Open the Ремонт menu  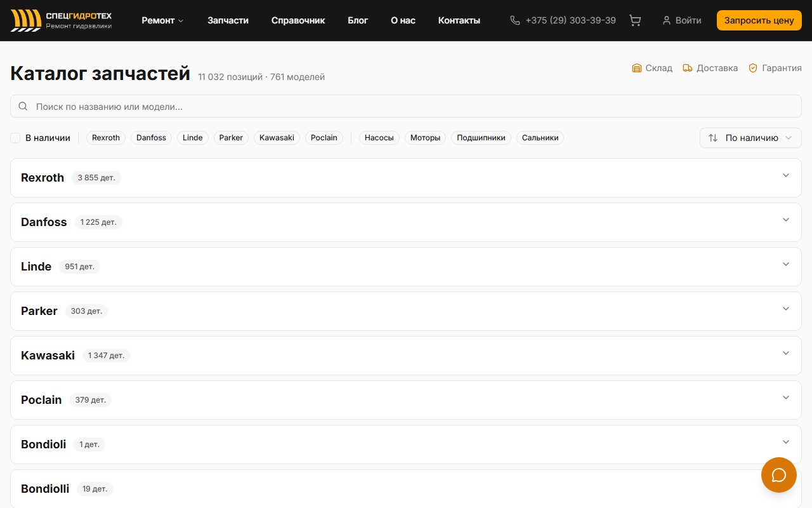tap(162, 20)
